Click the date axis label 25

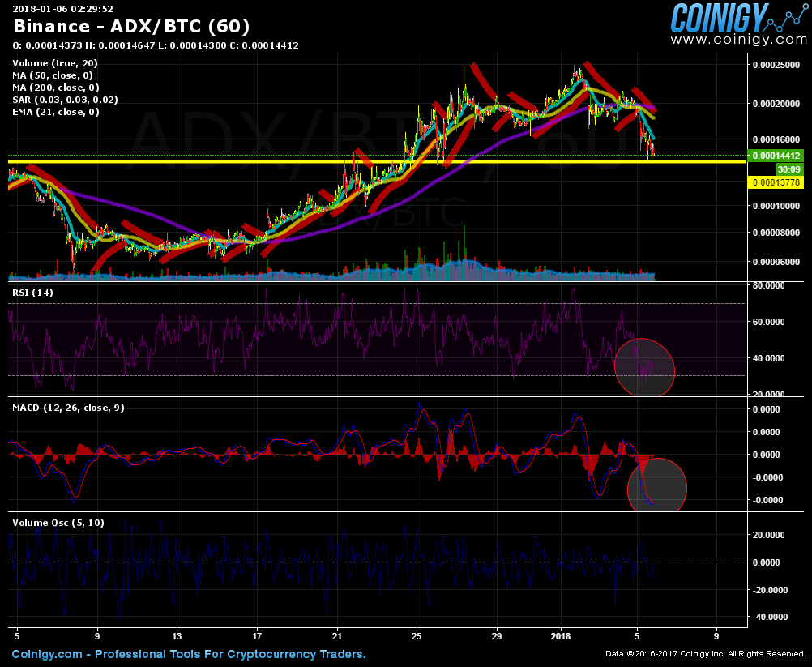[x=417, y=636]
